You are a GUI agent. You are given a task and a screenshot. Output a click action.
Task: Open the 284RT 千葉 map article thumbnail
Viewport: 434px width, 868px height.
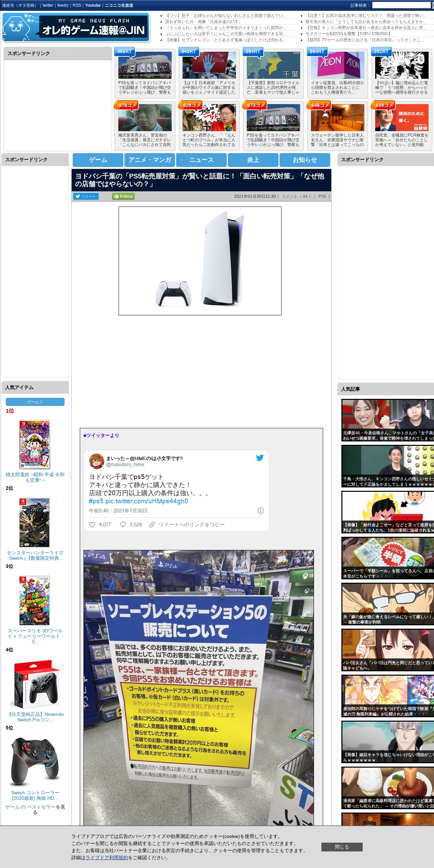[273, 65]
